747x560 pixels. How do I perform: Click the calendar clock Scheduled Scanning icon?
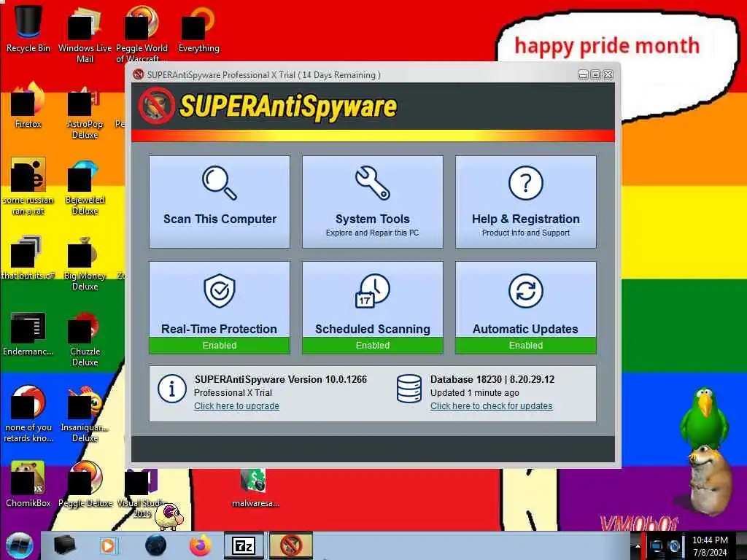pyautogui.click(x=373, y=290)
